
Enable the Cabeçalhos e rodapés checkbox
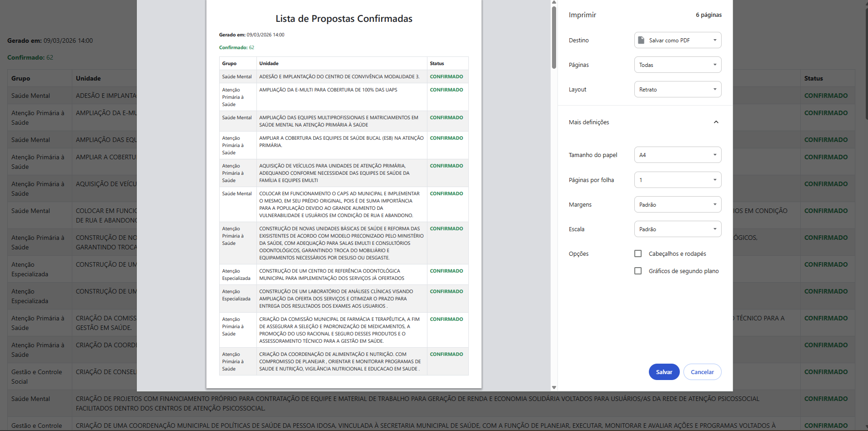click(637, 254)
